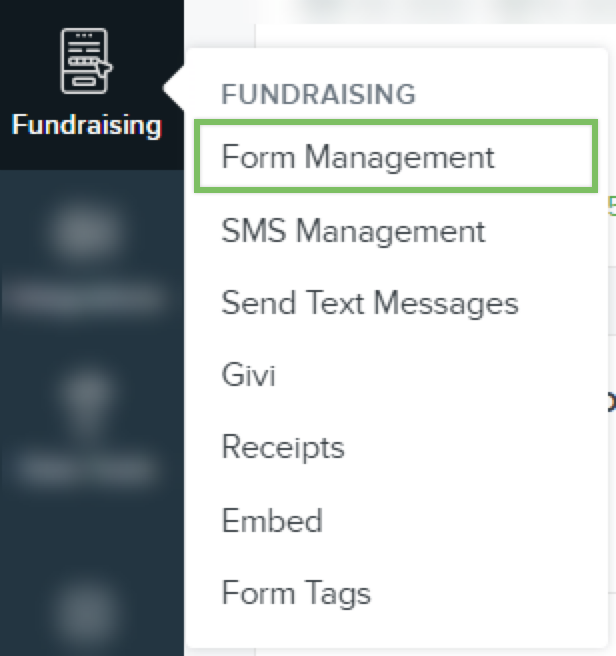This screenshot has width=616, height=656.
Task: Open Form Tags from the menu
Action: [296, 593]
